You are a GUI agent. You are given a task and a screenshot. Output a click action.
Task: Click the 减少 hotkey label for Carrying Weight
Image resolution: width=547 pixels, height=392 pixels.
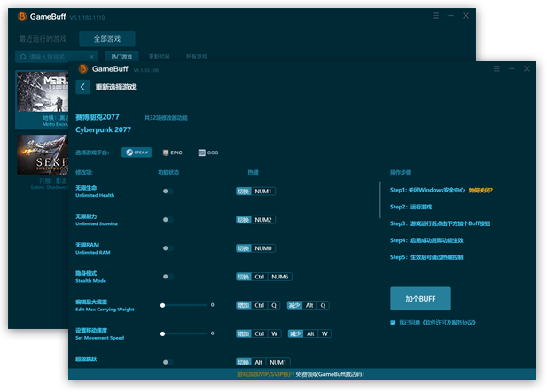(294, 305)
